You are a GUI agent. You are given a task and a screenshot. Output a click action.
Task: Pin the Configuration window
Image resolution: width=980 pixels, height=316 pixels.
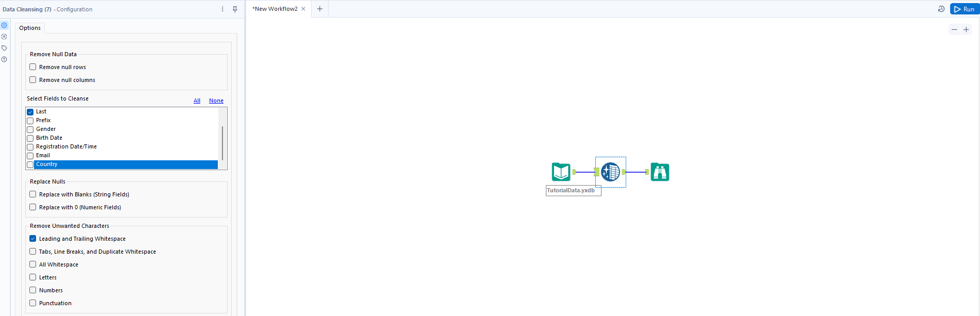[x=235, y=9]
